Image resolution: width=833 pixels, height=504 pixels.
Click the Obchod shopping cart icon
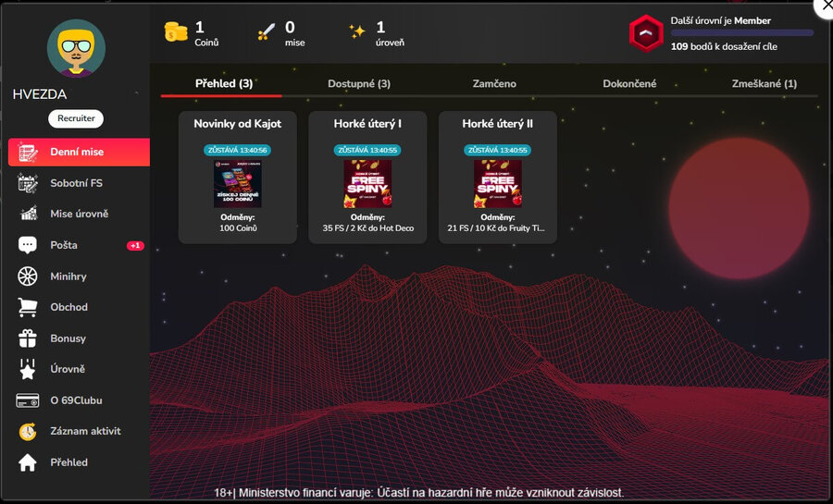28,307
